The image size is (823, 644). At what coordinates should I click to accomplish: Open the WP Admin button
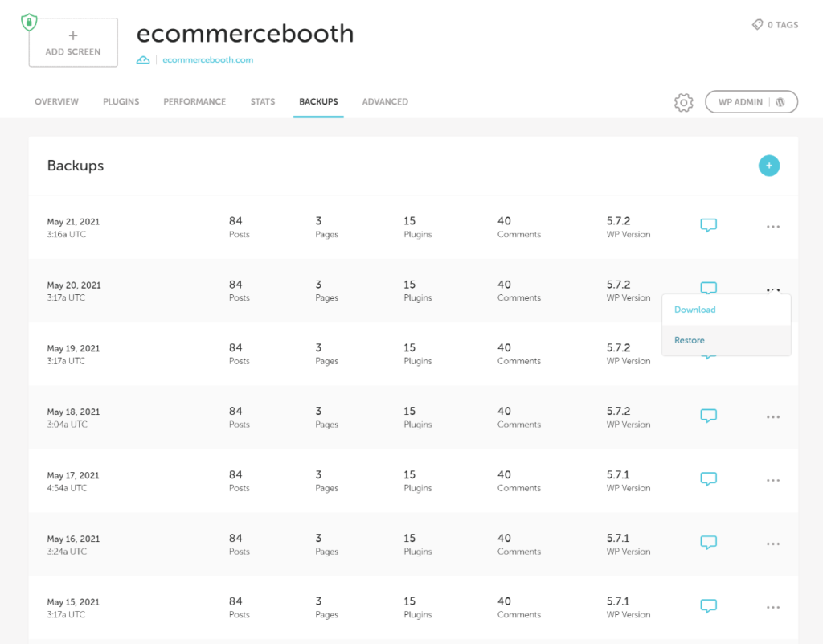coord(751,102)
